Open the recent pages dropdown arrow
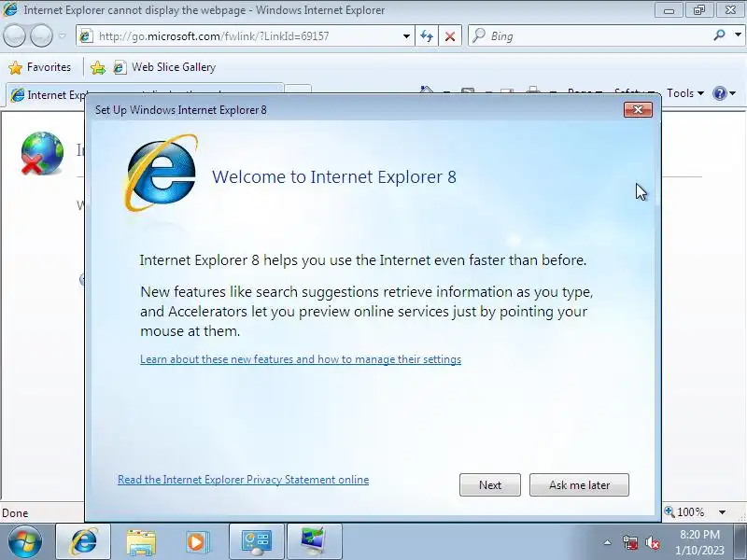Viewport: 747px width, 560px height. point(62,35)
